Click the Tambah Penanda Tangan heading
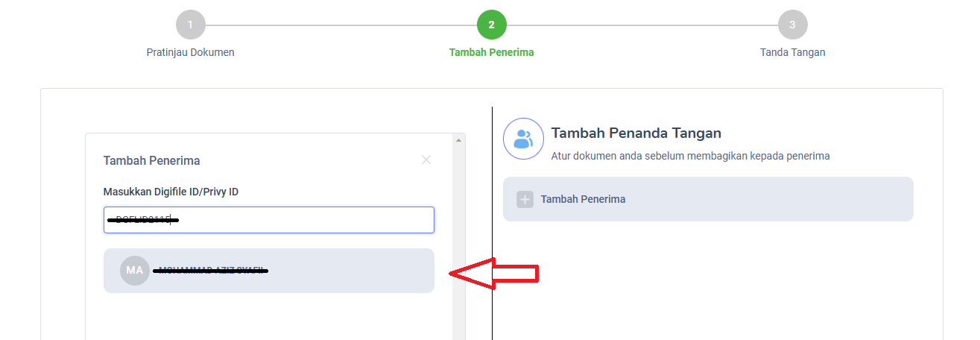980x340 pixels. coord(636,133)
